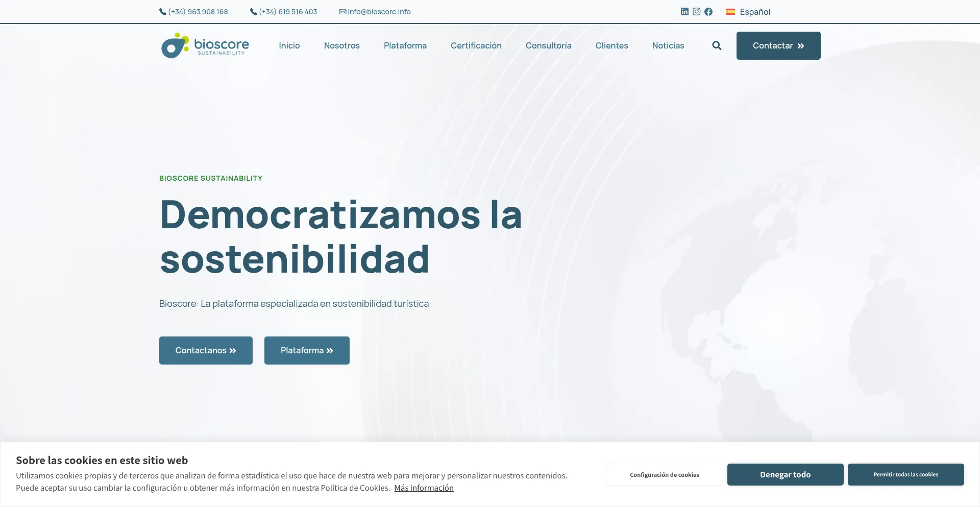The image size is (980, 507).
Task: Click the search magnifier icon
Action: tap(717, 45)
